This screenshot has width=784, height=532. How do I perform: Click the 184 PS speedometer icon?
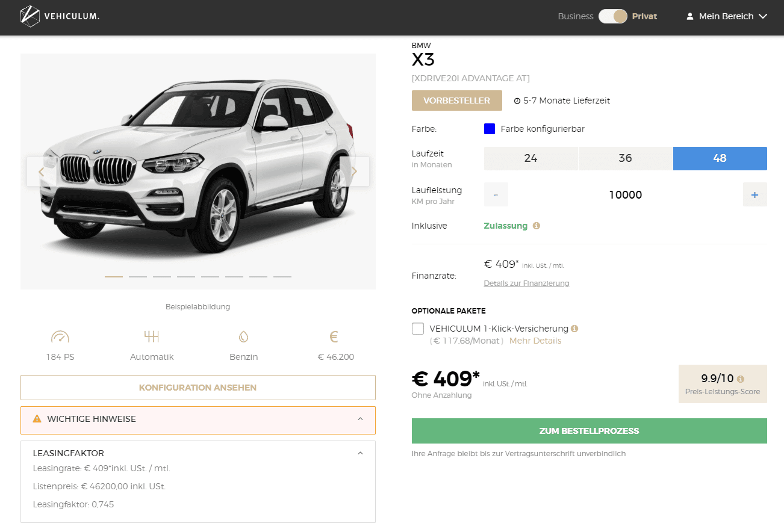[x=60, y=336]
